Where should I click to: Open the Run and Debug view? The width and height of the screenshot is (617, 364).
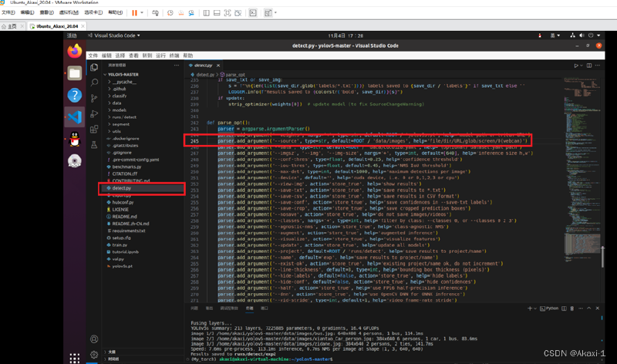tap(94, 113)
